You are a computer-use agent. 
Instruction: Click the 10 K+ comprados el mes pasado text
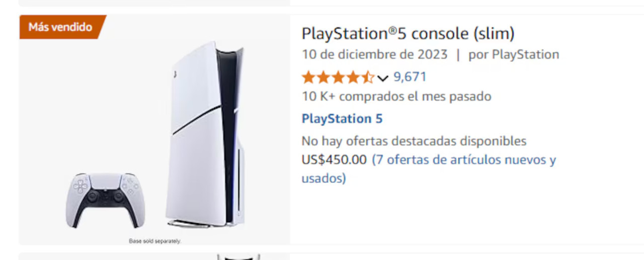[x=396, y=96]
